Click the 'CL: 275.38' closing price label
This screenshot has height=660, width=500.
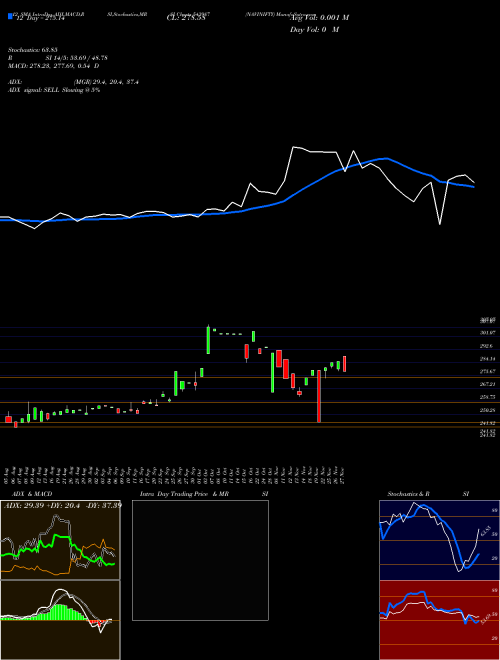(186, 19)
